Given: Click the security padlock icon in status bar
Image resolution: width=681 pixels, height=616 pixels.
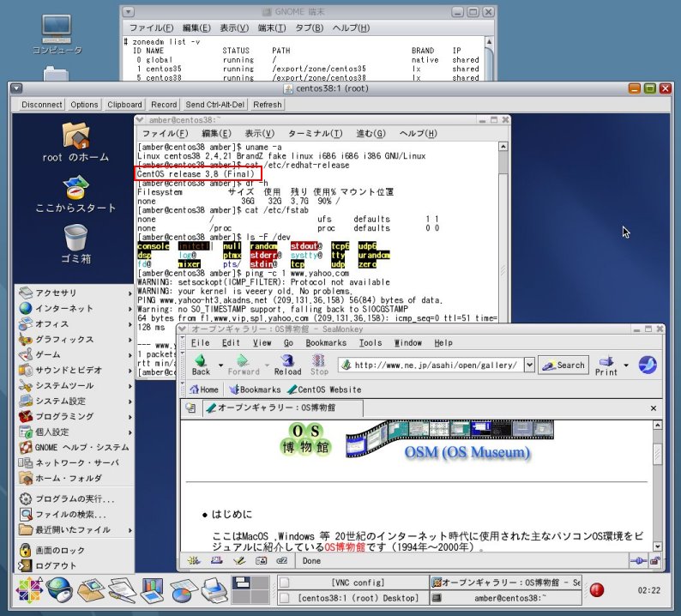Looking at the screenshot, I should [655, 561].
